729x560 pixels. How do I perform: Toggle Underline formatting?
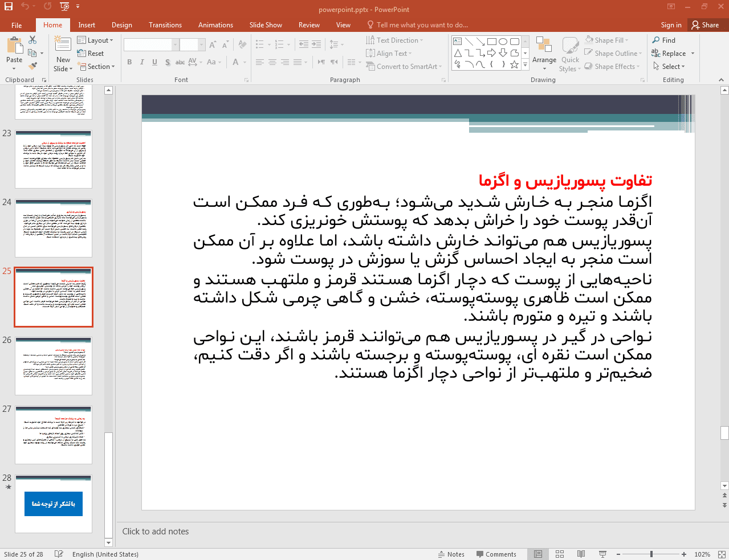click(x=154, y=62)
